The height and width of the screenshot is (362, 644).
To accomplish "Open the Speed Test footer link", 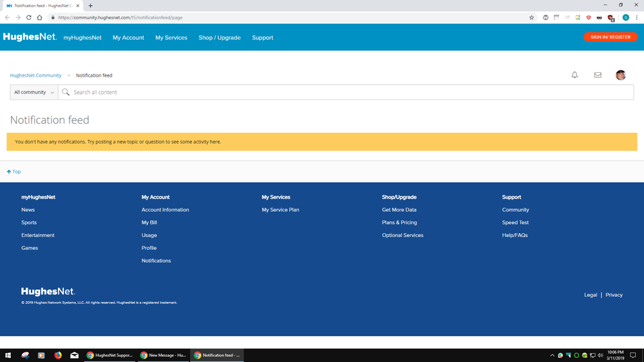I will click(x=515, y=222).
